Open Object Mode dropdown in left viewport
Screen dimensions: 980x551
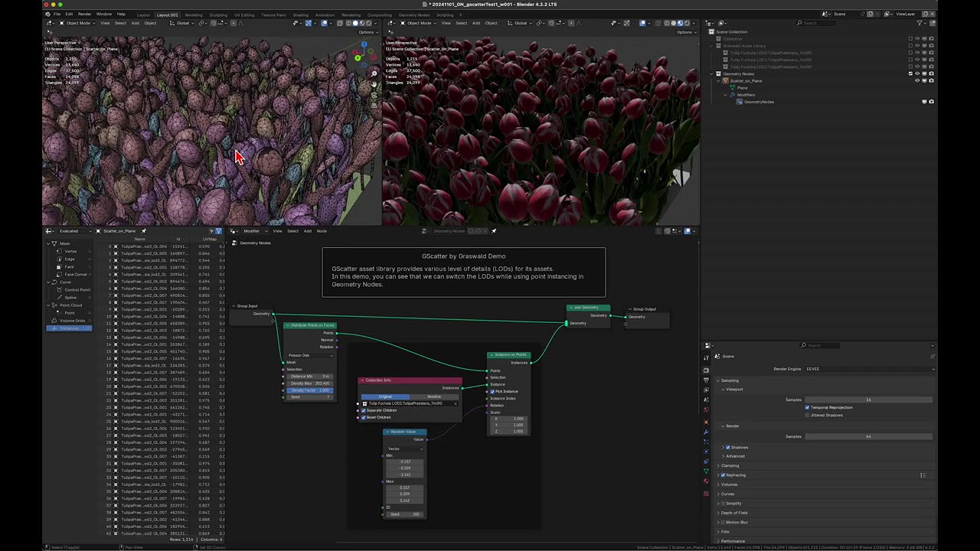[x=77, y=23]
